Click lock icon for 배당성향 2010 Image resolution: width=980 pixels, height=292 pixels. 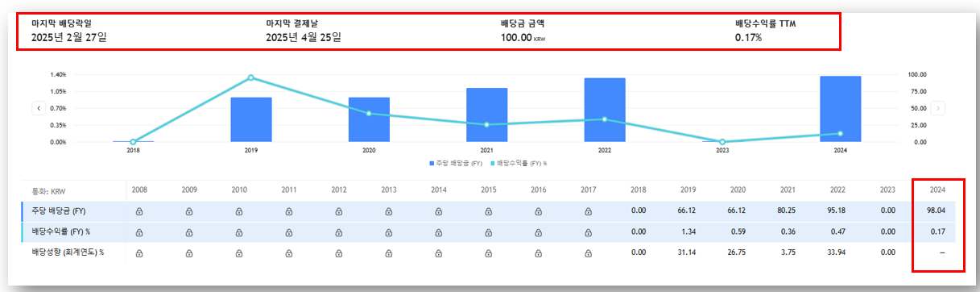(x=238, y=252)
